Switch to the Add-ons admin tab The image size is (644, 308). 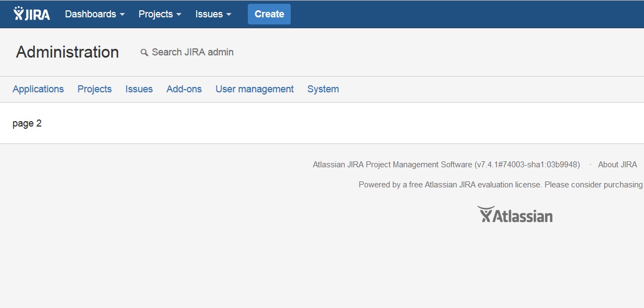point(184,89)
